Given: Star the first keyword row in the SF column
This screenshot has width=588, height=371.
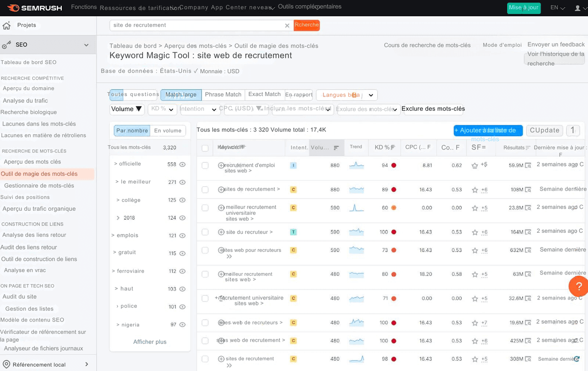Looking at the screenshot, I should 475,165.
